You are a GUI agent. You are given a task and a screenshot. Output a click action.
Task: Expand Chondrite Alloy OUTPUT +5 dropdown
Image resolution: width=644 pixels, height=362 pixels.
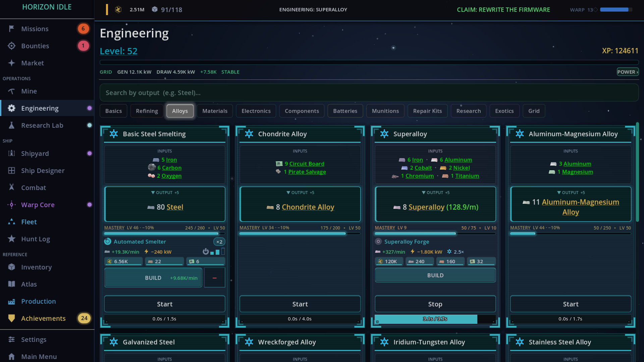[300, 193]
